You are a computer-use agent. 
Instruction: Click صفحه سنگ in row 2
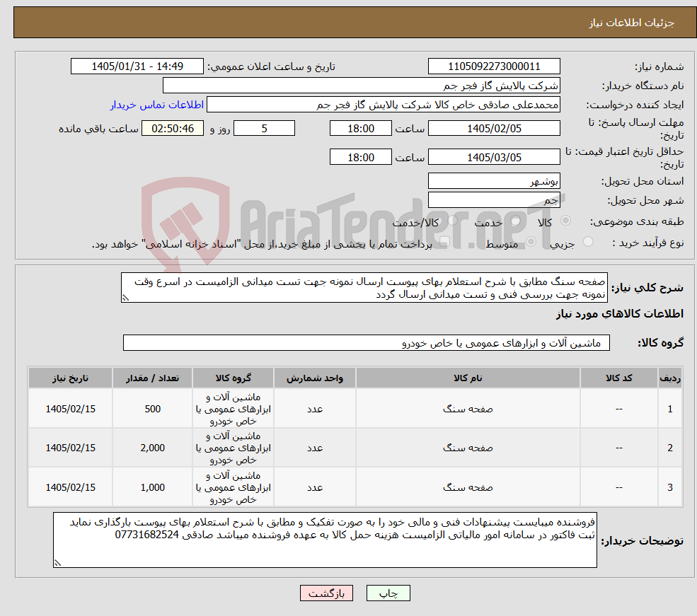point(468,448)
